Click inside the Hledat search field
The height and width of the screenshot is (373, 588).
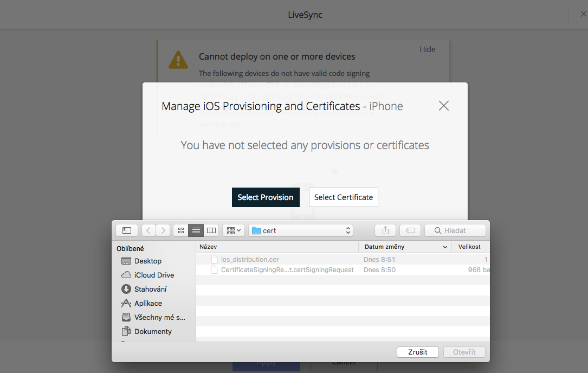pyautogui.click(x=459, y=230)
